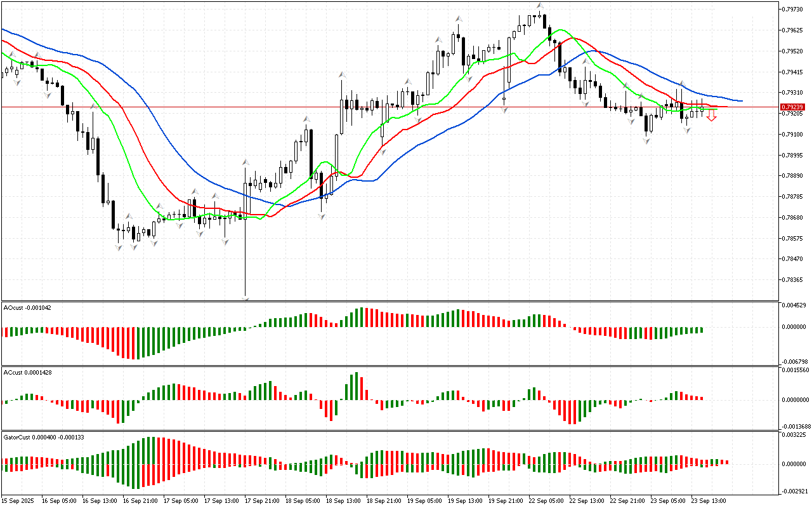Image resolution: width=812 pixels, height=508 pixels.
Task: Select the -0.0013688 value on AC scale
Action: pyautogui.click(x=796, y=426)
